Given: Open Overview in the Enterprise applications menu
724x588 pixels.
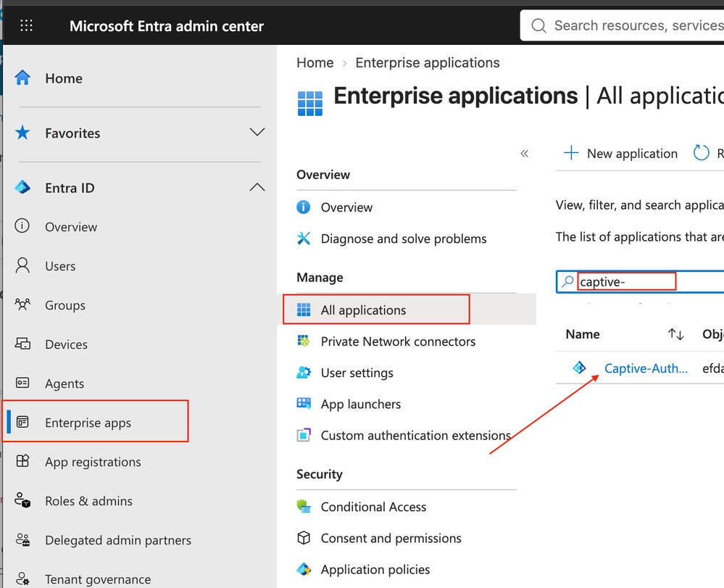Looking at the screenshot, I should 346,207.
